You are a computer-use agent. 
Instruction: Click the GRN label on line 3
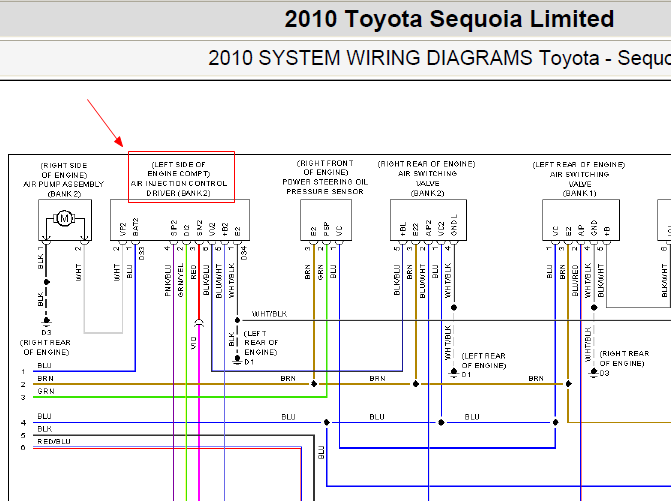pos(46,391)
